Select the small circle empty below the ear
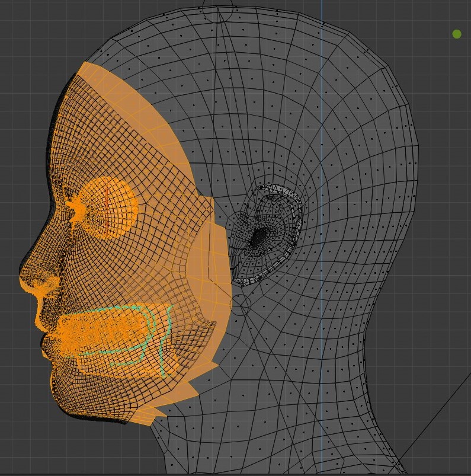Screen dimensions: 471x476 click(241, 305)
